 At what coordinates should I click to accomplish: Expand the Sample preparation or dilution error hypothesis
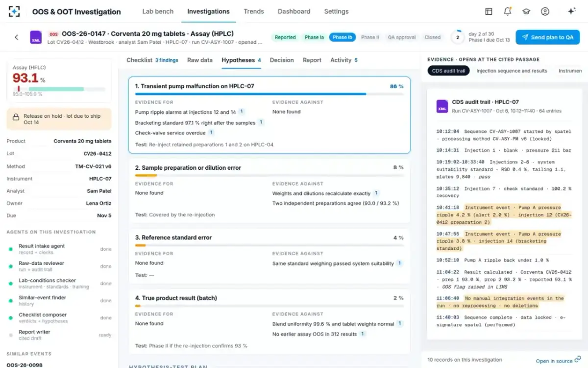coord(269,191)
